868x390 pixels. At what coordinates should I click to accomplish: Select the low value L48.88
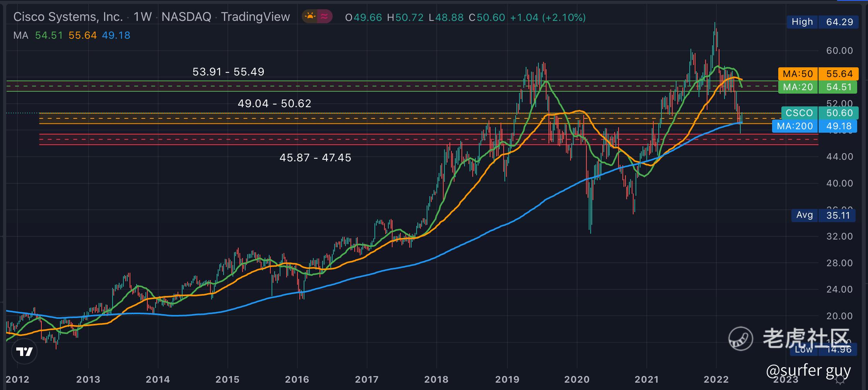(x=446, y=17)
